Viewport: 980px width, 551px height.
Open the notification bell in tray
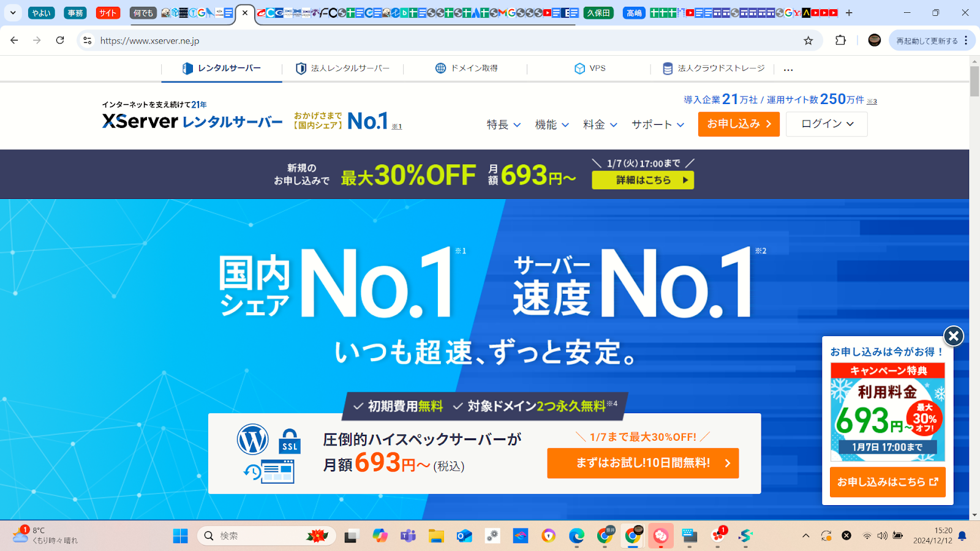(x=962, y=536)
